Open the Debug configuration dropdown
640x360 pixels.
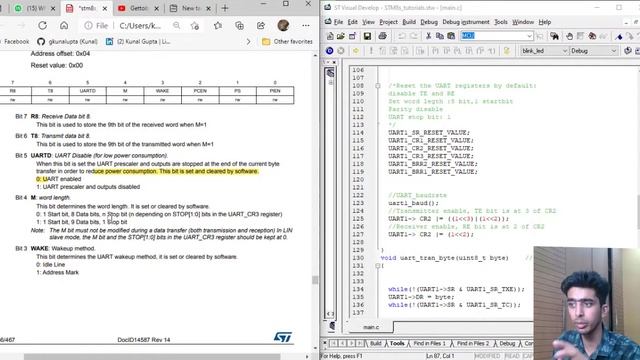613,51
